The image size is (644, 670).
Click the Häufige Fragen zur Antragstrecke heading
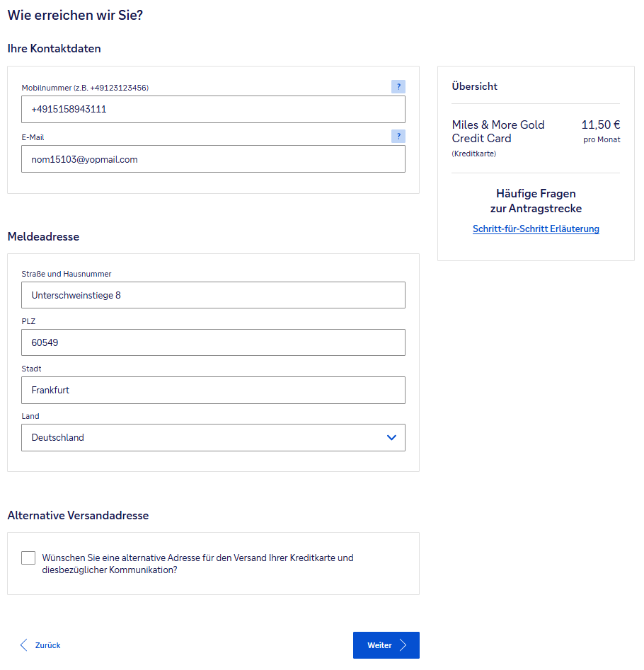tap(536, 201)
